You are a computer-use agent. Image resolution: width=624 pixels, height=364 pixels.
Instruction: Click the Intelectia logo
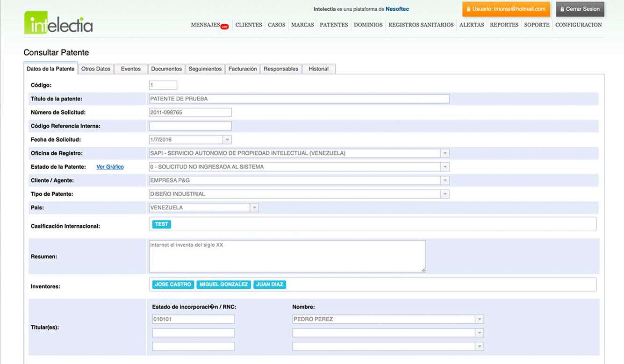pyautogui.click(x=58, y=22)
